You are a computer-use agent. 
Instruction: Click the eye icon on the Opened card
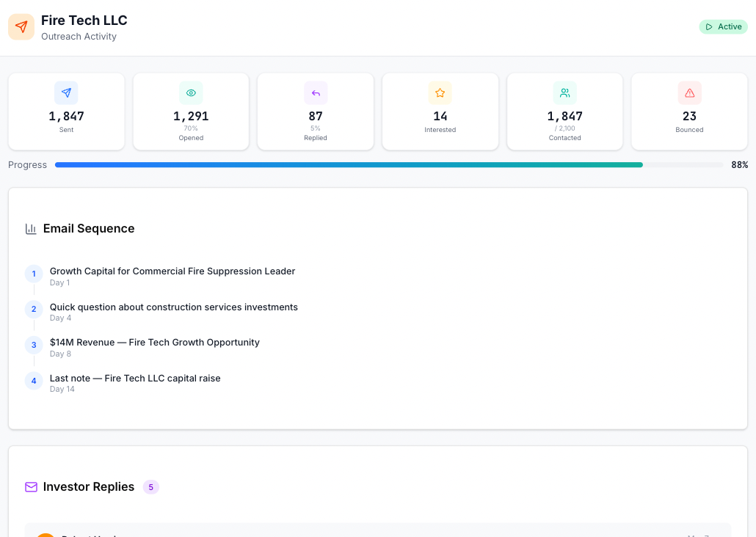pos(191,92)
